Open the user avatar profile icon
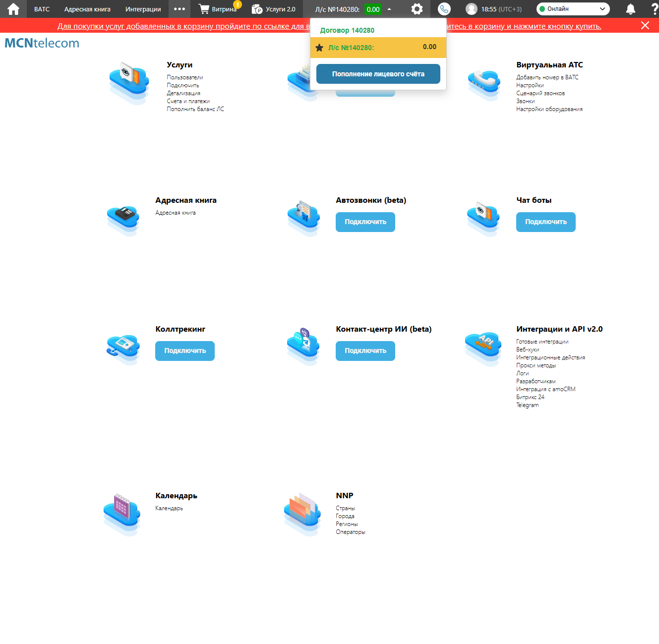Image resolution: width=659 pixels, height=644 pixels. point(472,9)
